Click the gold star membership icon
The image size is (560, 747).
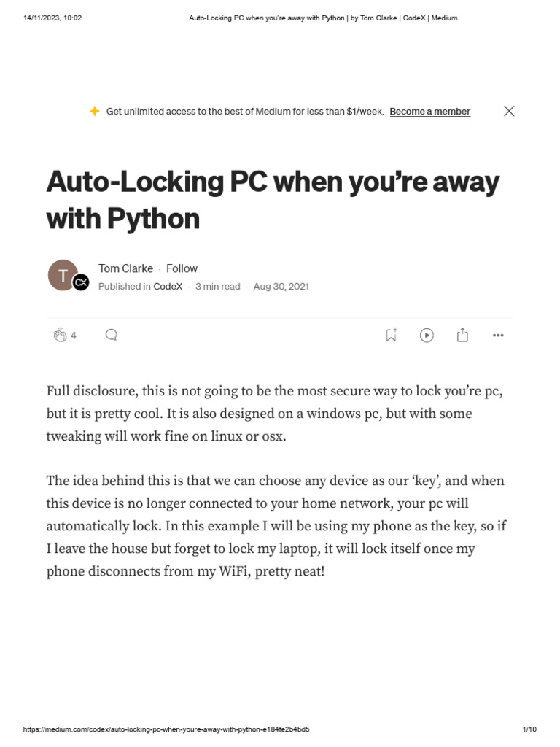94,111
